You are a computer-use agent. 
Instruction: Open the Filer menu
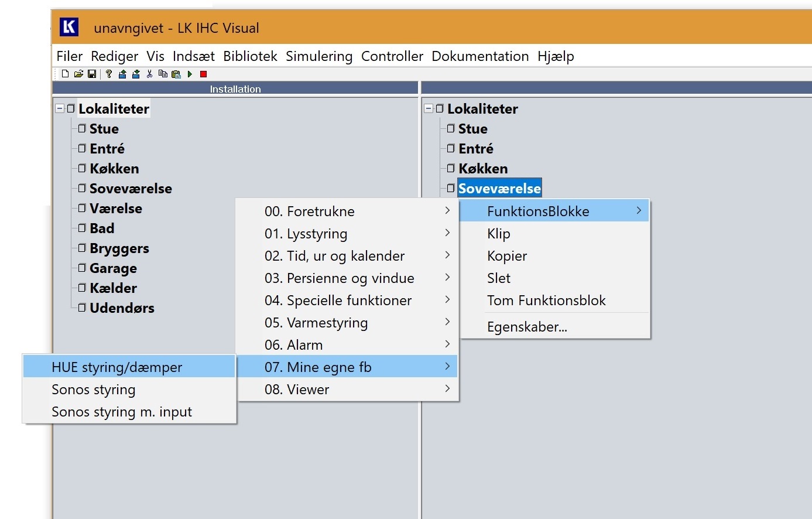click(x=69, y=56)
